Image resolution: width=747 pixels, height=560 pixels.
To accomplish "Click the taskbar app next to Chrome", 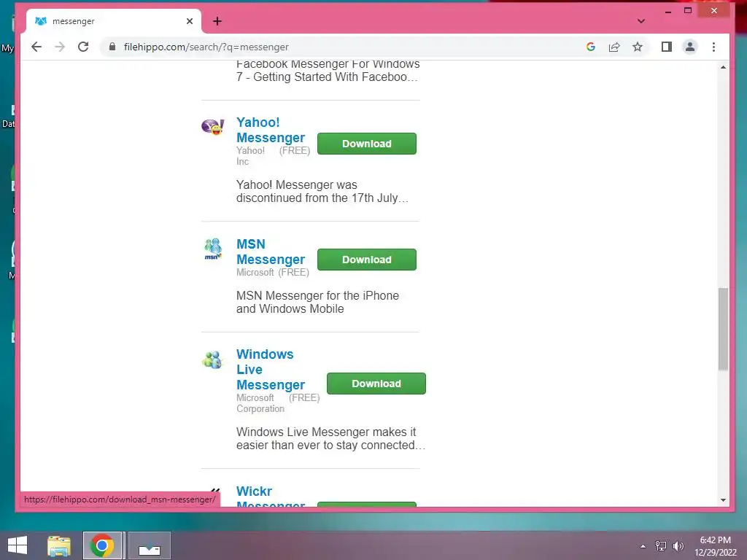I will tap(149, 545).
